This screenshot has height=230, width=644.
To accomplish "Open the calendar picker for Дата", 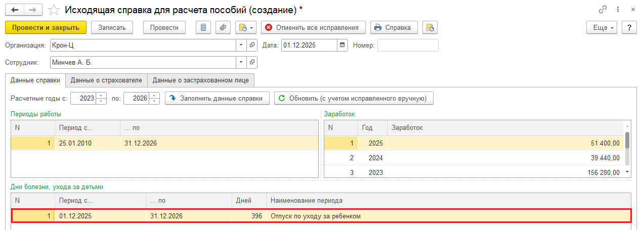I will coord(343,45).
